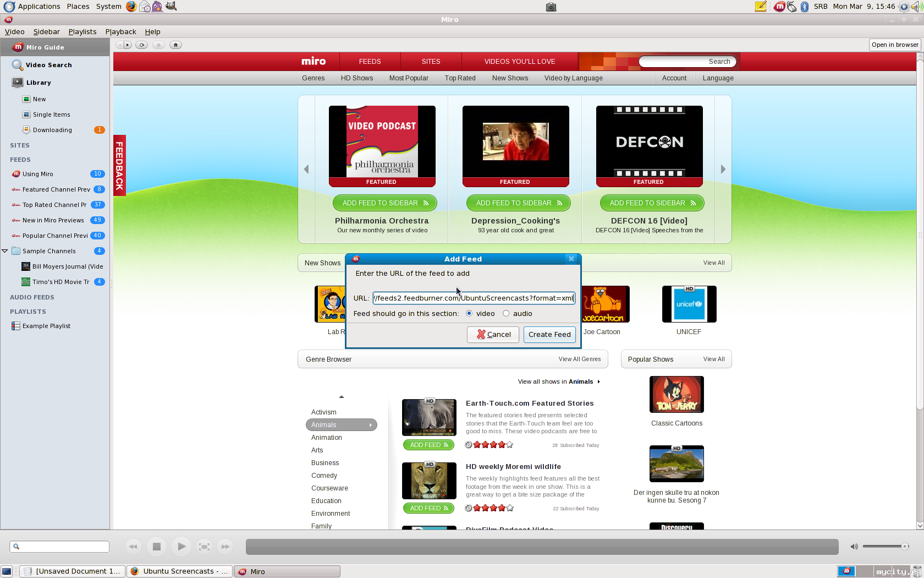Select the audio section radio button
The image size is (924, 578).
506,313
